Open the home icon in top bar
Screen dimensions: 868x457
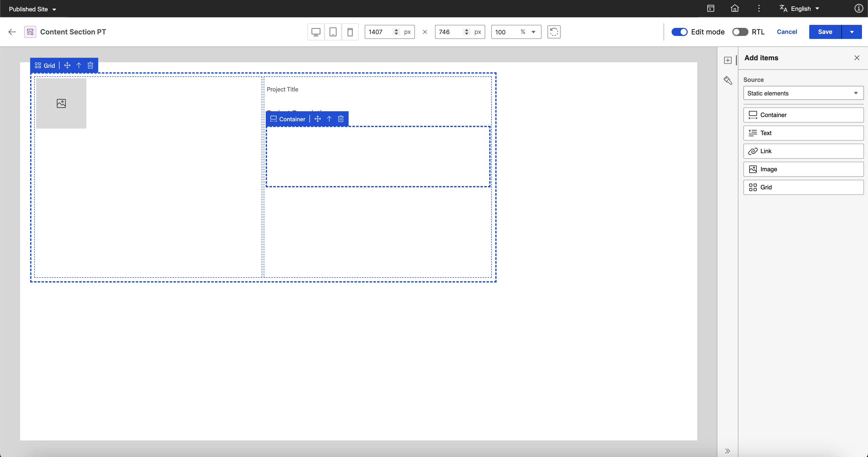coord(735,9)
